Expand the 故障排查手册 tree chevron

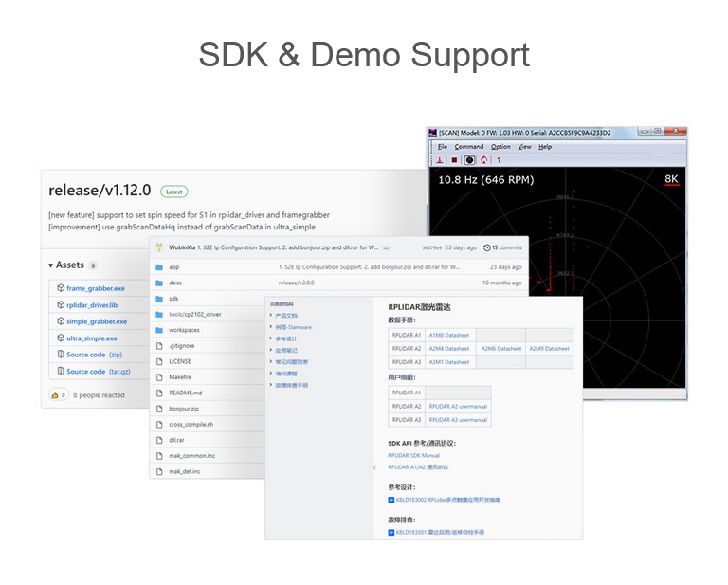click(x=271, y=385)
